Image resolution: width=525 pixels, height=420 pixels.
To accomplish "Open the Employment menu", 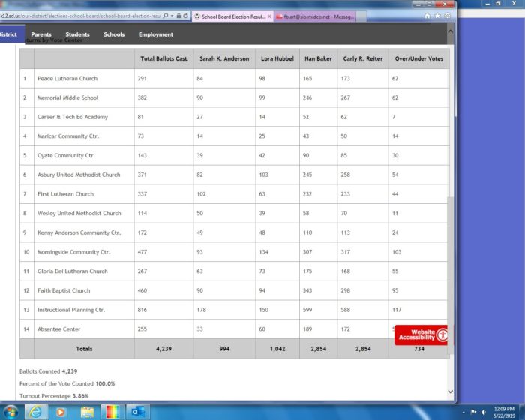I will (156, 34).
